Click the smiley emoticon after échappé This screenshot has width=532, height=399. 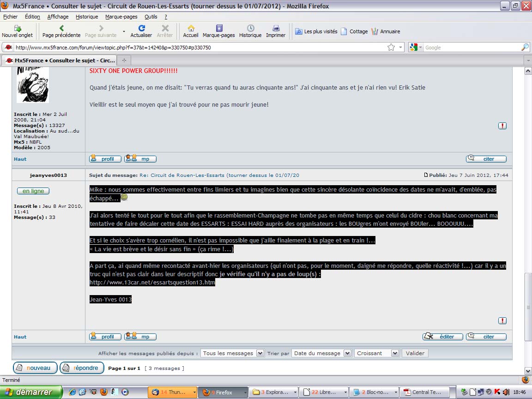pos(124,197)
